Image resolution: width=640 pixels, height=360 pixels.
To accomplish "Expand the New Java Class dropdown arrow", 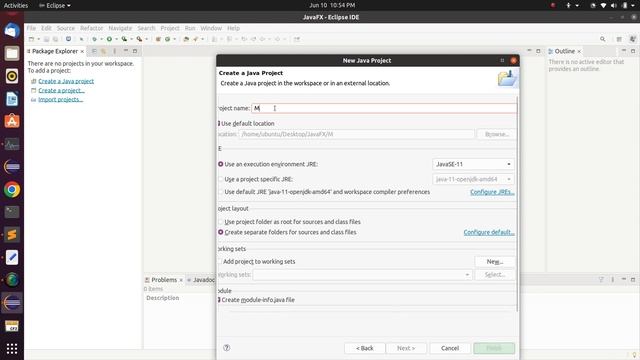I will click(174, 39).
